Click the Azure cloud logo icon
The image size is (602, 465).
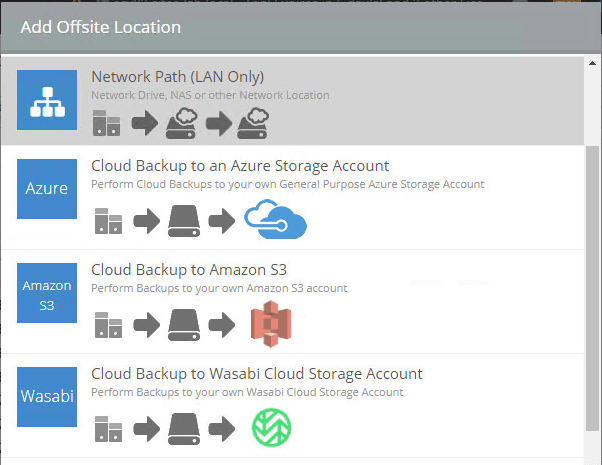[x=275, y=220]
